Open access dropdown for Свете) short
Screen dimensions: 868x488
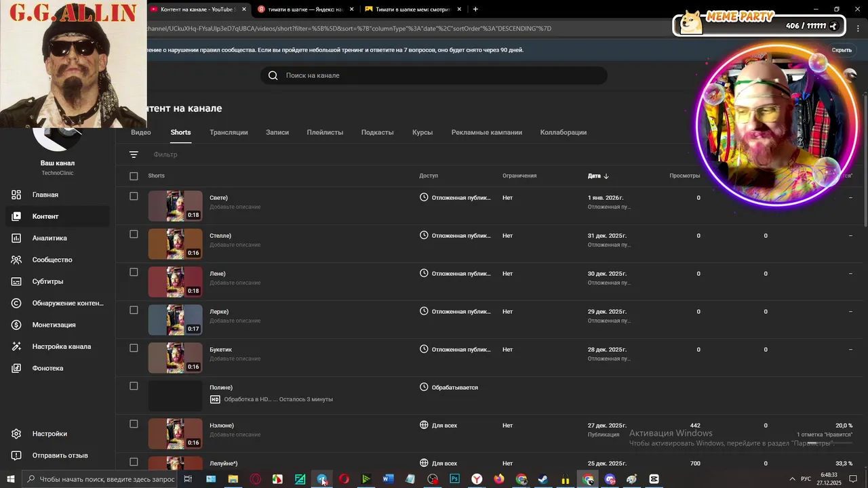456,198
